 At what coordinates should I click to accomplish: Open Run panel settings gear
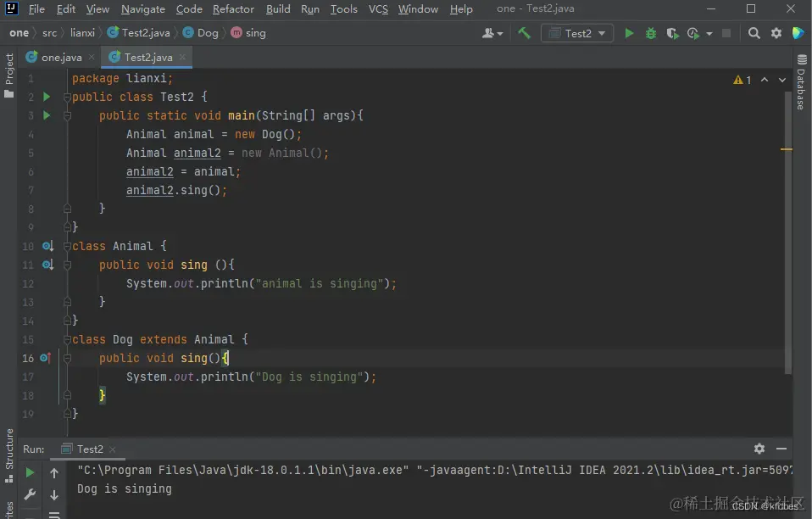click(x=759, y=449)
